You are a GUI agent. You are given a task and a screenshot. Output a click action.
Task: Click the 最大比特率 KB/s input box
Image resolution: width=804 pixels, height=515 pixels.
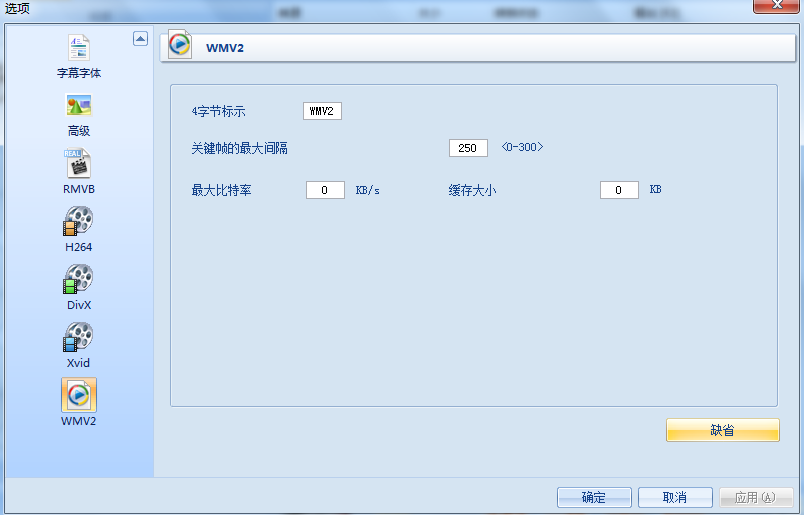point(325,190)
